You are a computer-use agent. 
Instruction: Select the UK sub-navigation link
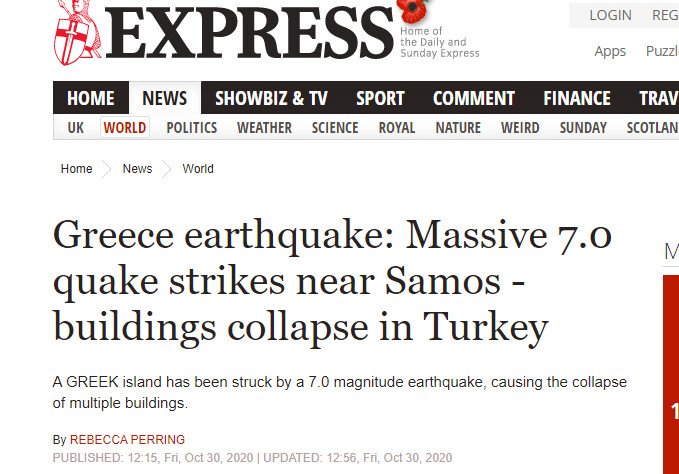point(76,128)
